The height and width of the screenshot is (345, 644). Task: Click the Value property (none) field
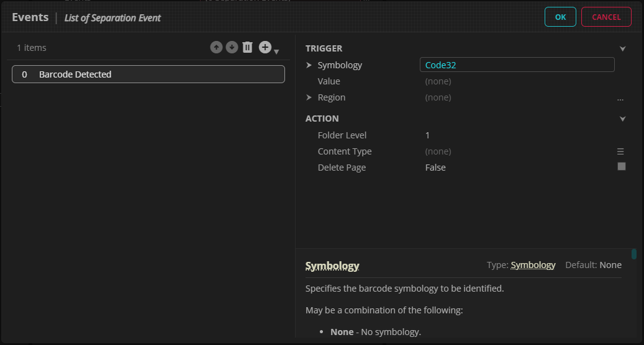(x=515, y=81)
